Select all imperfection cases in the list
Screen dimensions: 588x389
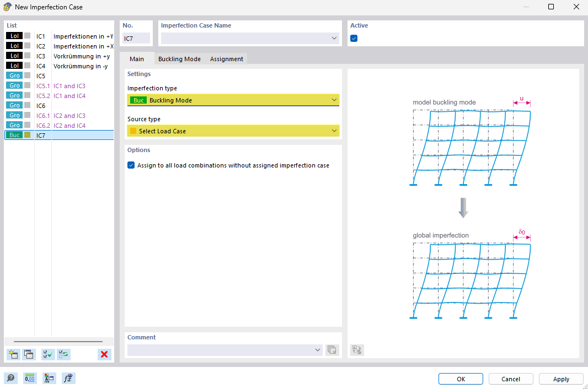[x=47, y=354]
